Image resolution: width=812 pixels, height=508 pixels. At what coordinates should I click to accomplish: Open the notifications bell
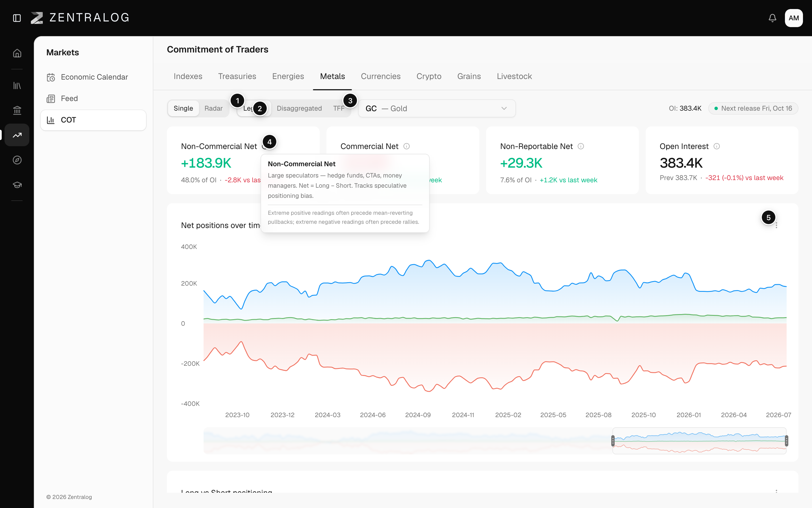[773, 18]
